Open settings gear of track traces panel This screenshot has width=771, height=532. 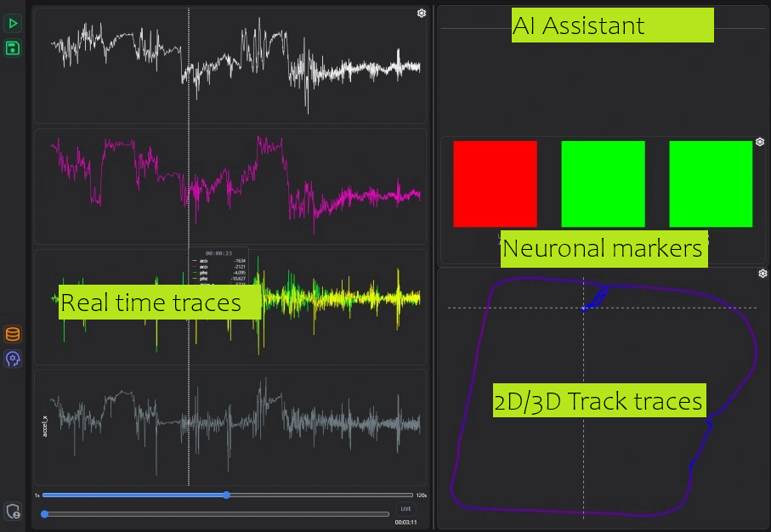[x=762, y=274]
